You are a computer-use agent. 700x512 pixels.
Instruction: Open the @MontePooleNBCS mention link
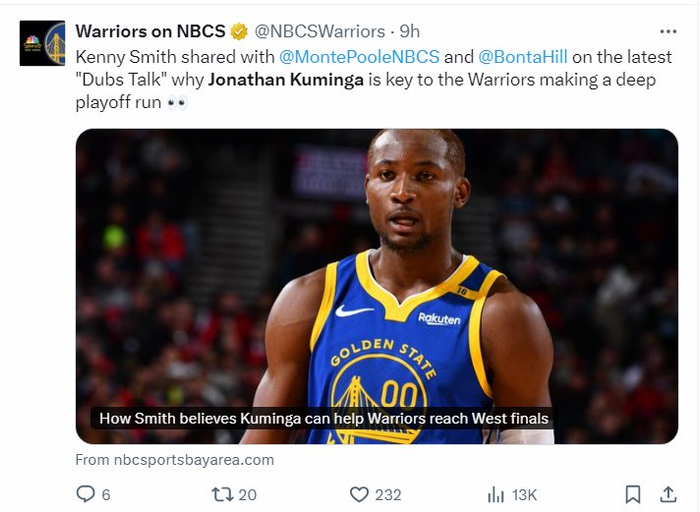pyautogui.click(x=359, y=57)
